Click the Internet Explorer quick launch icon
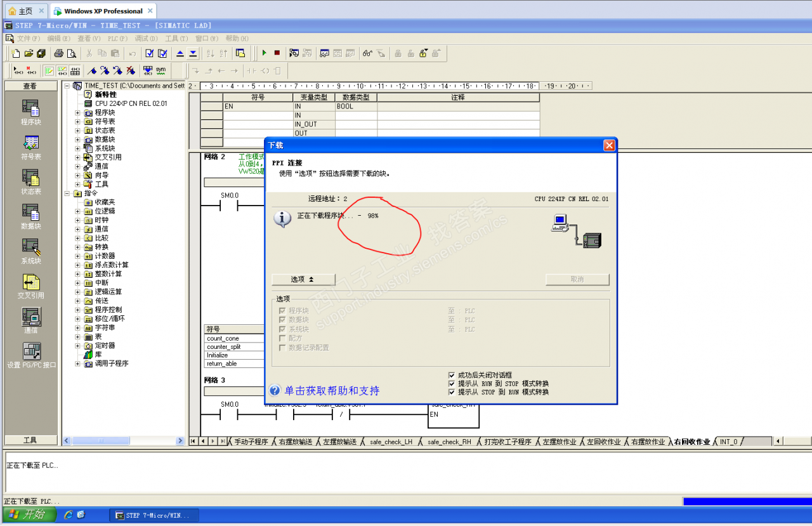The height and width of the screenshot is (526, 812). point(69,515)
